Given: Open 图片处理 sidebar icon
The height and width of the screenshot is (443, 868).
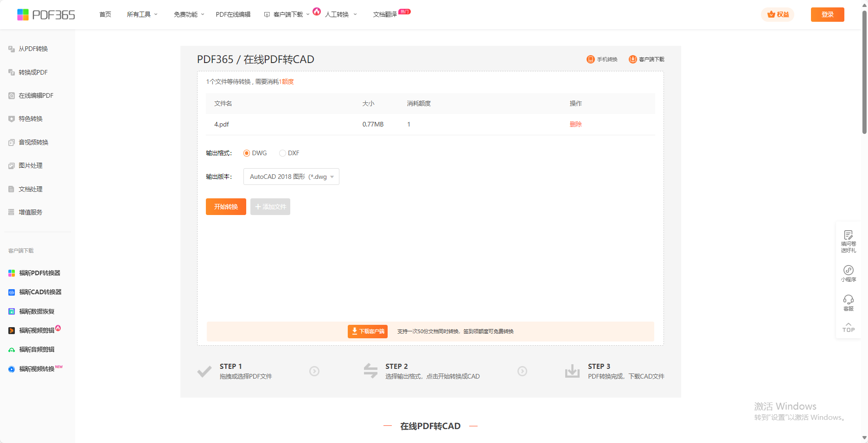Looking at the screenshot, I should coord(12,165).
